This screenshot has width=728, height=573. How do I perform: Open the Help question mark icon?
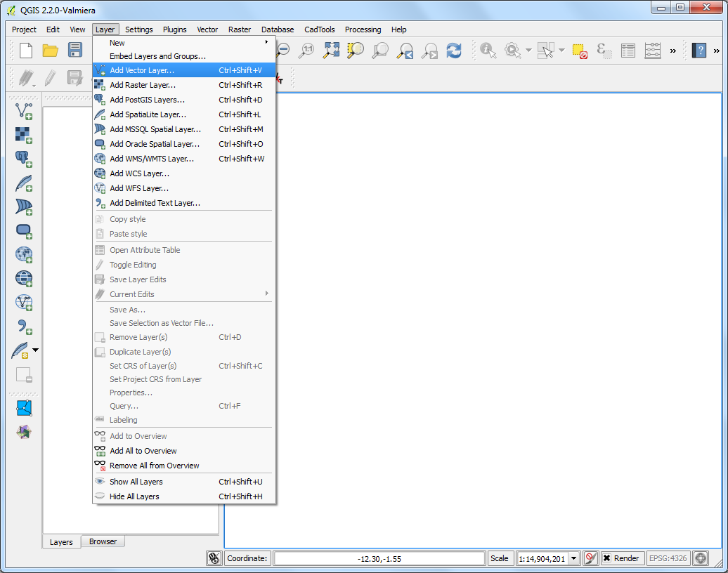click(698, 50)
